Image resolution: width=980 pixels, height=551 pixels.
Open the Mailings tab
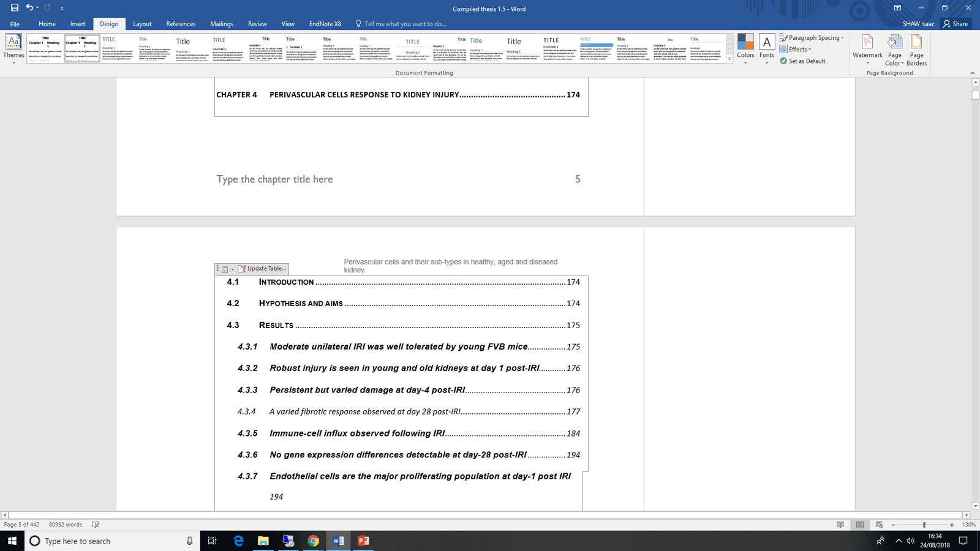[222, 24]
